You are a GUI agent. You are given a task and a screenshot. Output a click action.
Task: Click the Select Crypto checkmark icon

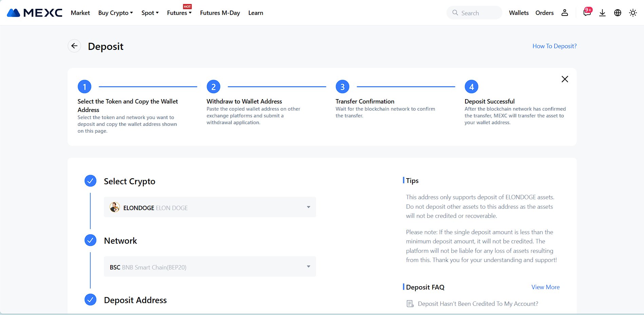point(90,181)
